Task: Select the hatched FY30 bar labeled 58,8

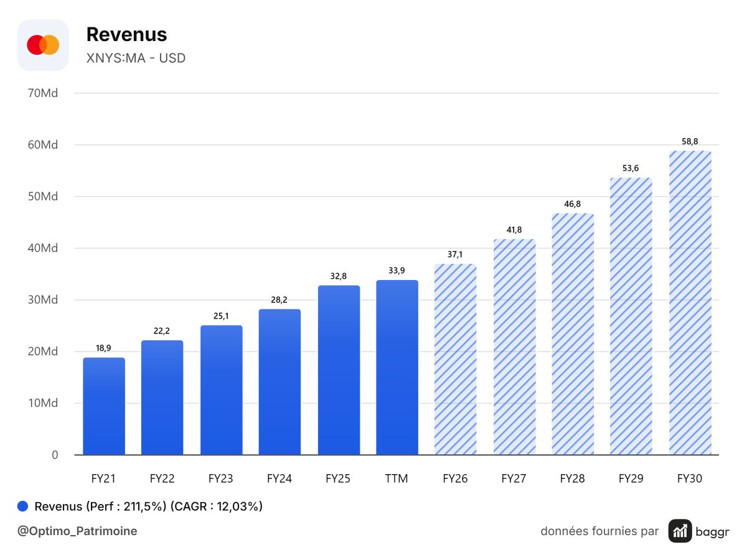Action: [690, 302]
